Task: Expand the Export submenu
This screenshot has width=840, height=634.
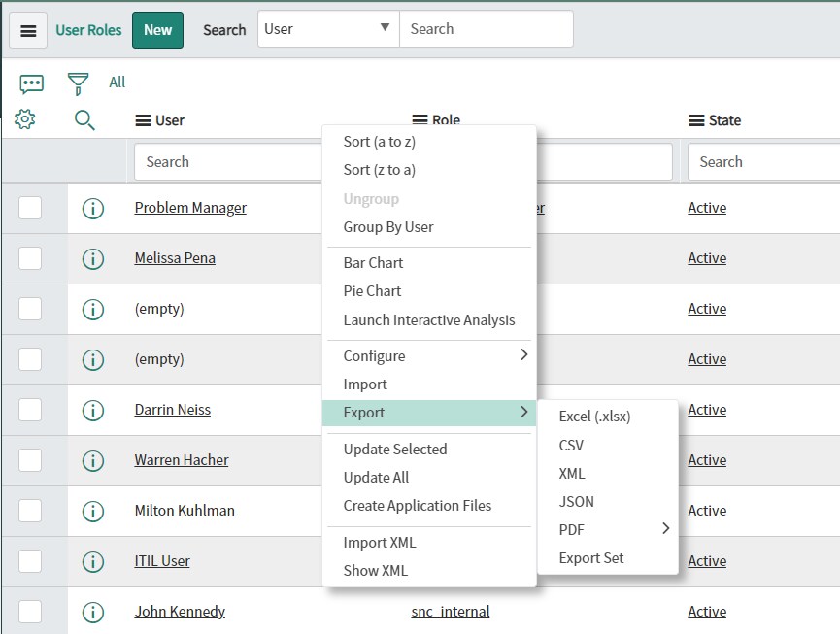Action: pos(429,413)
